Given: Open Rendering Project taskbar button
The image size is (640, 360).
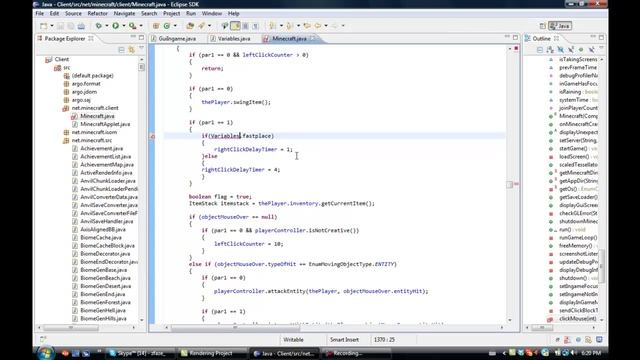Looking at the screenshot, I should (212, 353).
